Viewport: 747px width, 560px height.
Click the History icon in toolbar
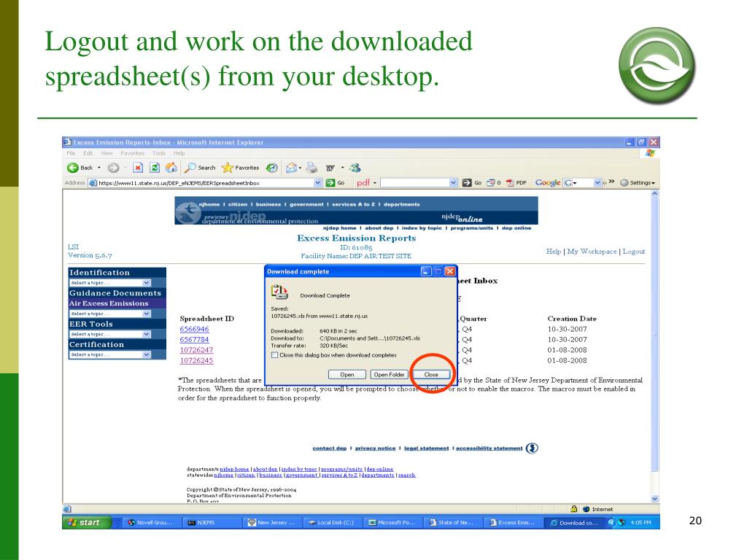(x=272, y=168)
